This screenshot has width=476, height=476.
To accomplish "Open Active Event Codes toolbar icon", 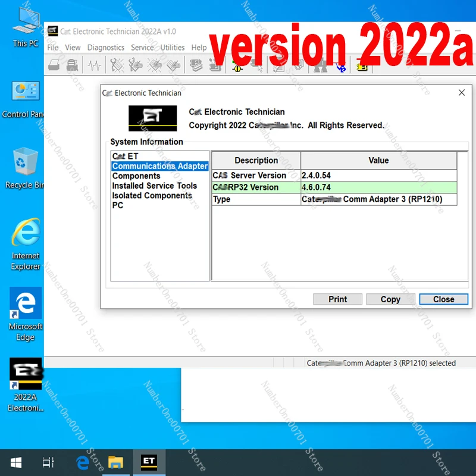I will tap(155, 65).
